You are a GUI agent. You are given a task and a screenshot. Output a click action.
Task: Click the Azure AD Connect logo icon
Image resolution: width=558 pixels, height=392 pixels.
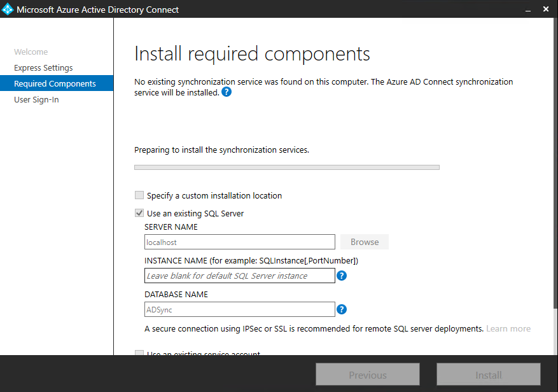click(x=8, y=10)
